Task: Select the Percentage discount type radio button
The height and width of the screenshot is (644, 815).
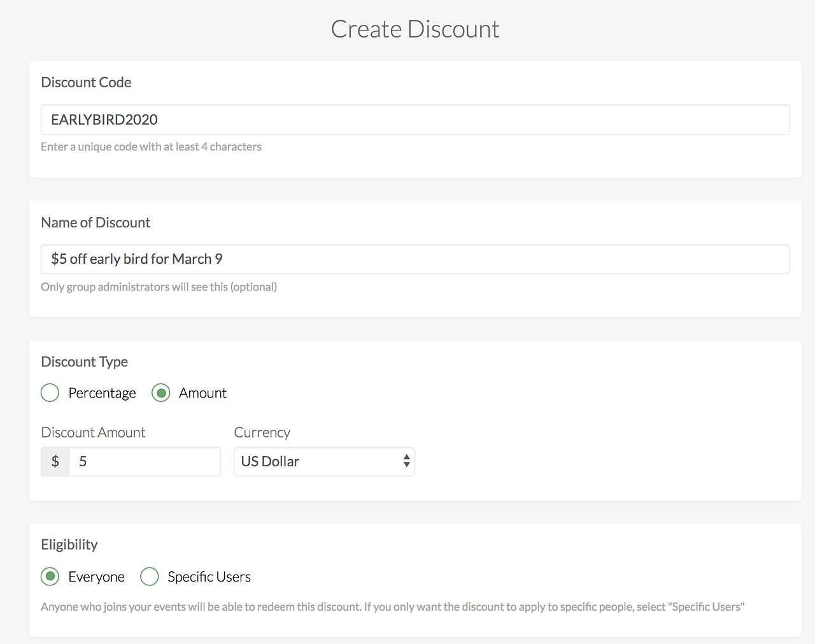Action: click(50, 393)
